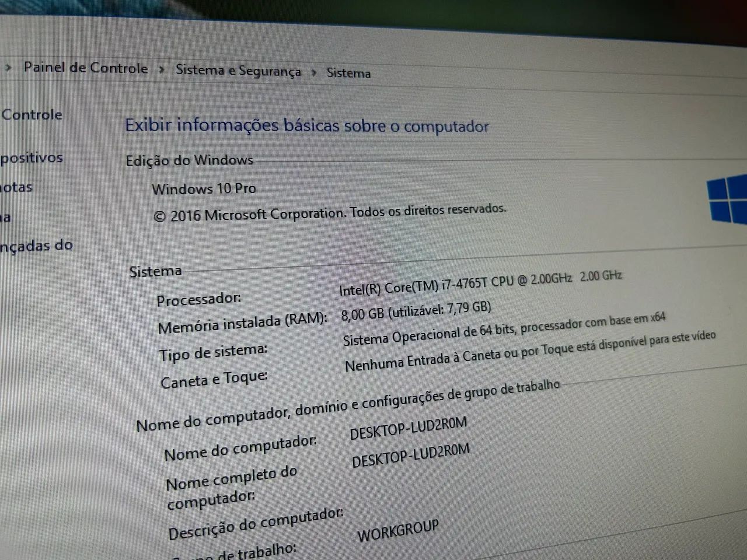Select the 'Caneta e Toque:' label
747x560 pixels.
pyautogui.click(x=214, y=380)
